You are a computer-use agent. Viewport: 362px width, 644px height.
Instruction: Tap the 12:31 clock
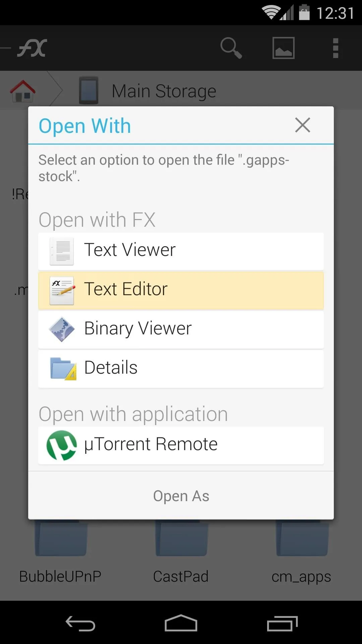coord(336,13)
